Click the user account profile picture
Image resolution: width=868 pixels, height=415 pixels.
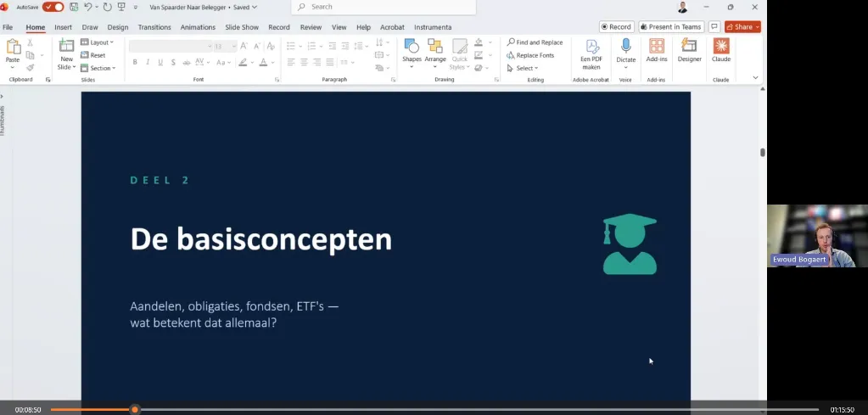[682, 7]
